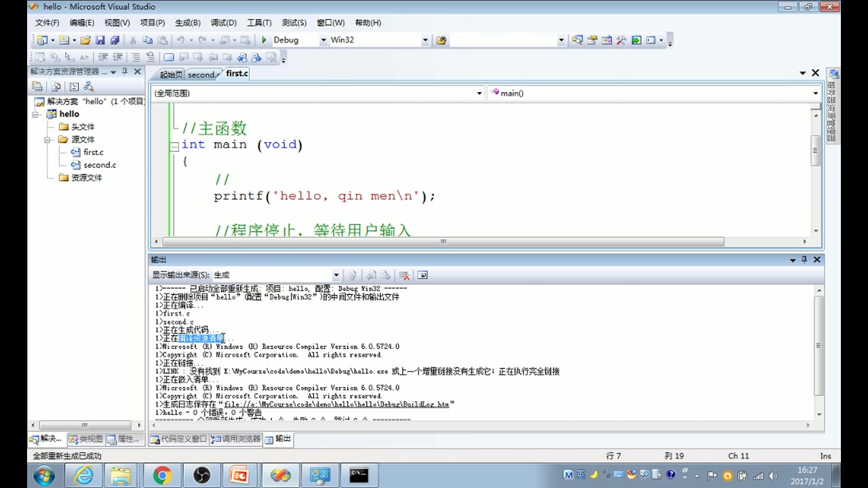Click the Uncomment Selection icon

click(151, 58)
